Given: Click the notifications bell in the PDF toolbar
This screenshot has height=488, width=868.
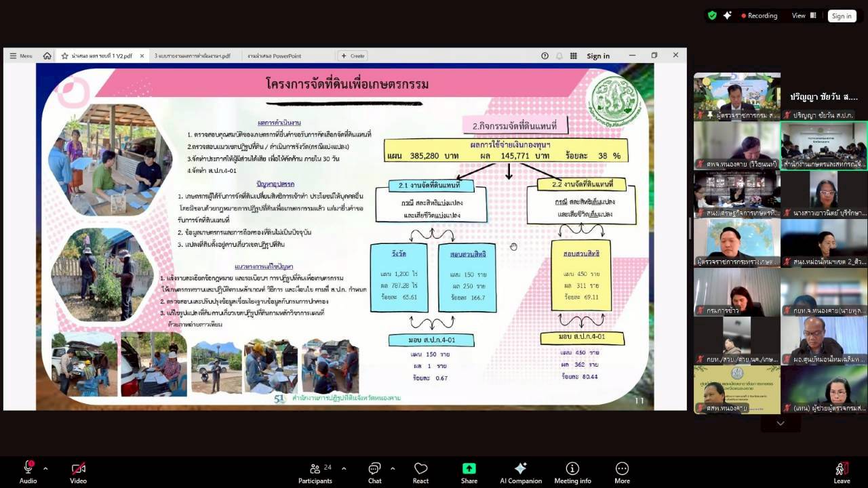Looking at the screenshot, I should (558, 56).
